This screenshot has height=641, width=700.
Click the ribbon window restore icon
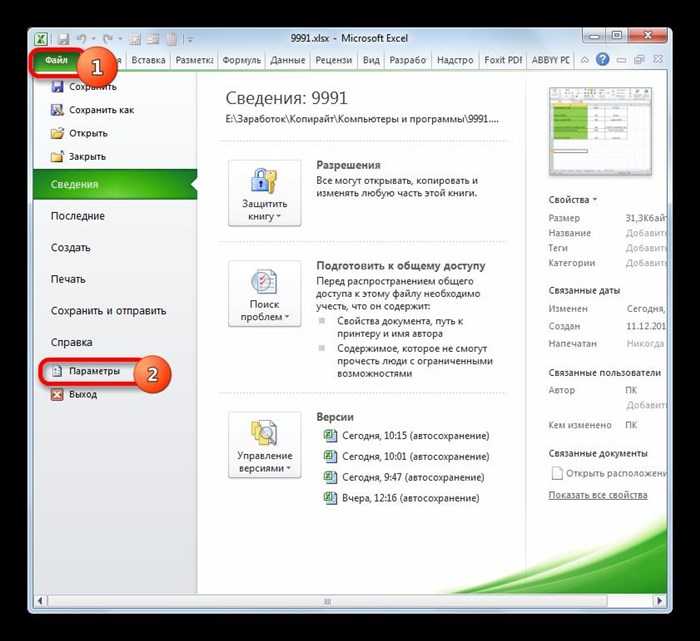coord(639,59)
